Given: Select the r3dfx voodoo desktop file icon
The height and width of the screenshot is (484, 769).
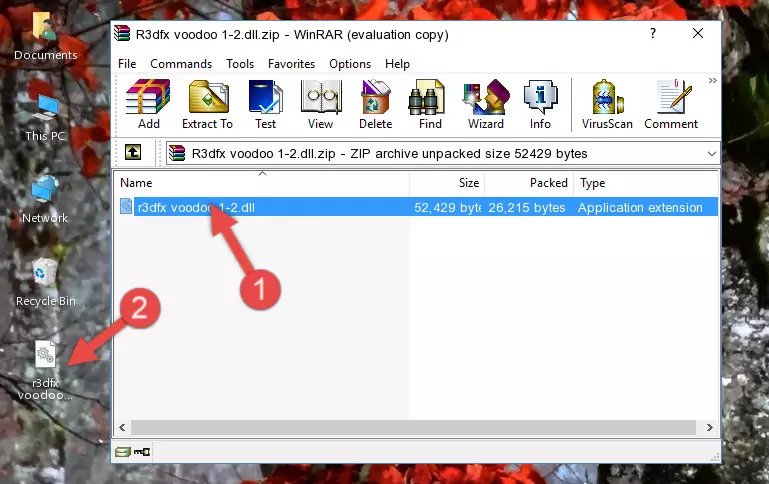Looking at the screenshot, I should 45,370.
